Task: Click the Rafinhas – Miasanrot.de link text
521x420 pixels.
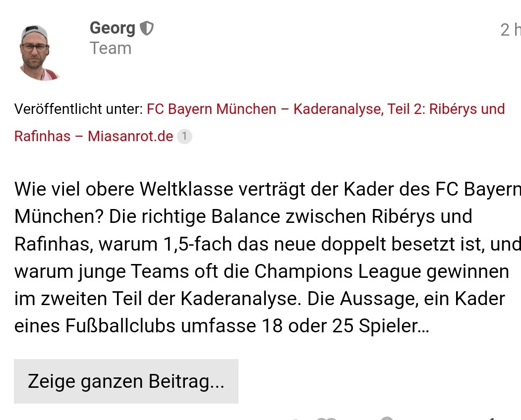Action: [x=94, y=136]
